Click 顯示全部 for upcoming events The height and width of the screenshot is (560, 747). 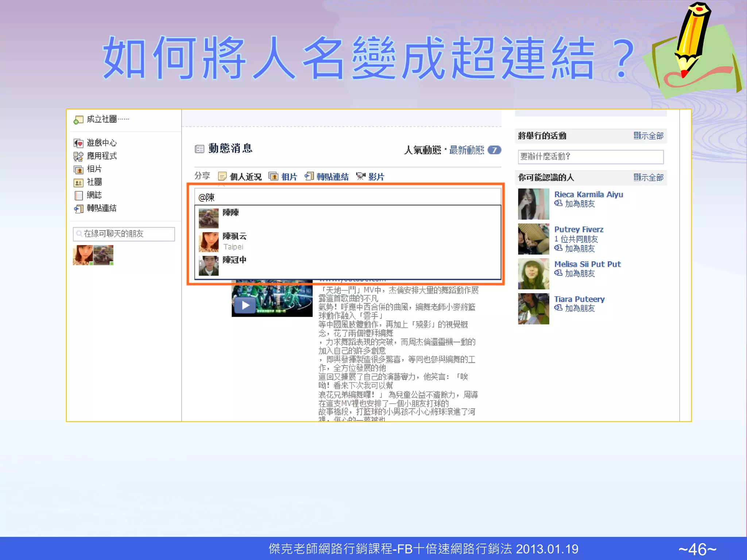click(648, 136)
